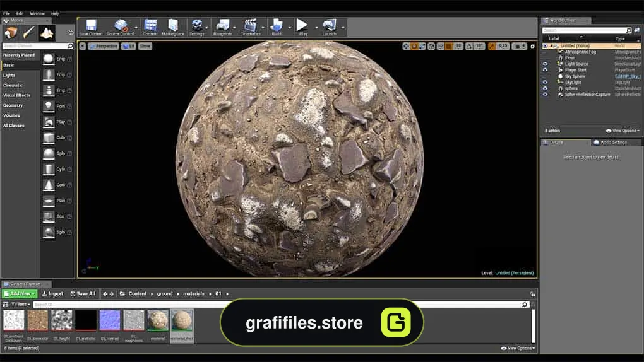Expand the Add New dropdown

pos(20,294)
